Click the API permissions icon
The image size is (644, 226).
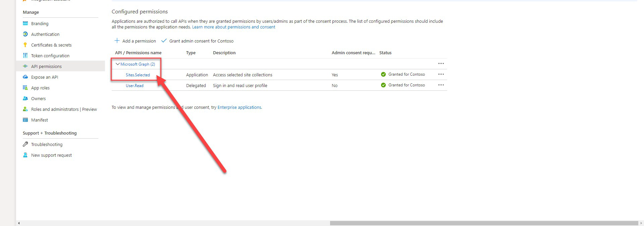(x=25, y=66)
